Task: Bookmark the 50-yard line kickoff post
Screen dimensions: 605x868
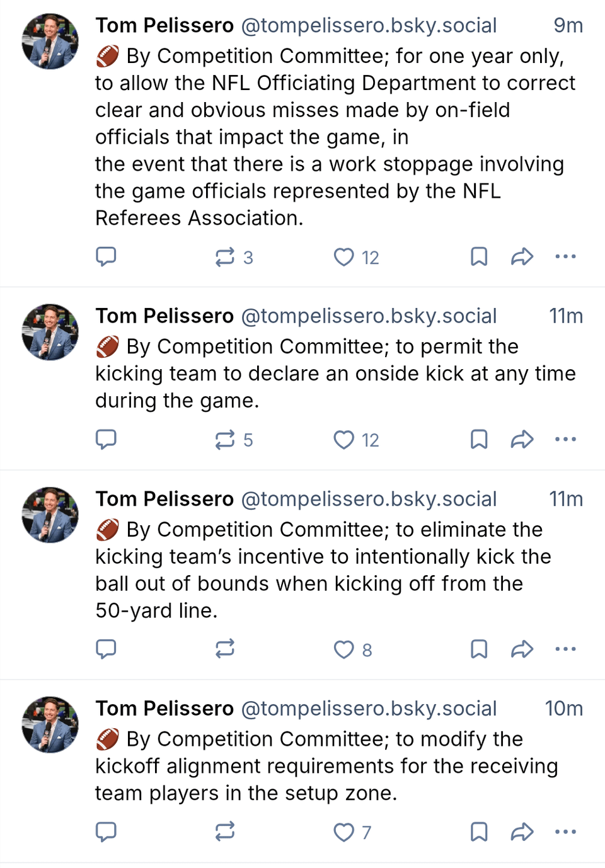Action: [x=479, y=649]
